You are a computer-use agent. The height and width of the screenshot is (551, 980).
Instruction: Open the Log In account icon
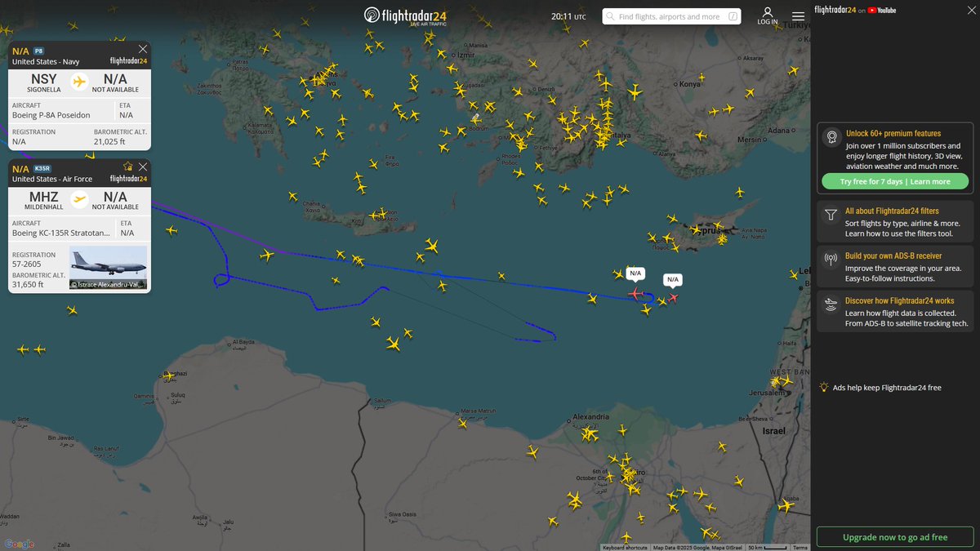click(768, 16)
